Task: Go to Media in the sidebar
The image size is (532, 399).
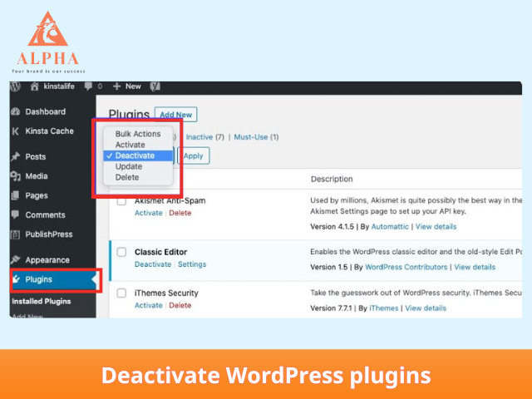Action: point(36,176)
